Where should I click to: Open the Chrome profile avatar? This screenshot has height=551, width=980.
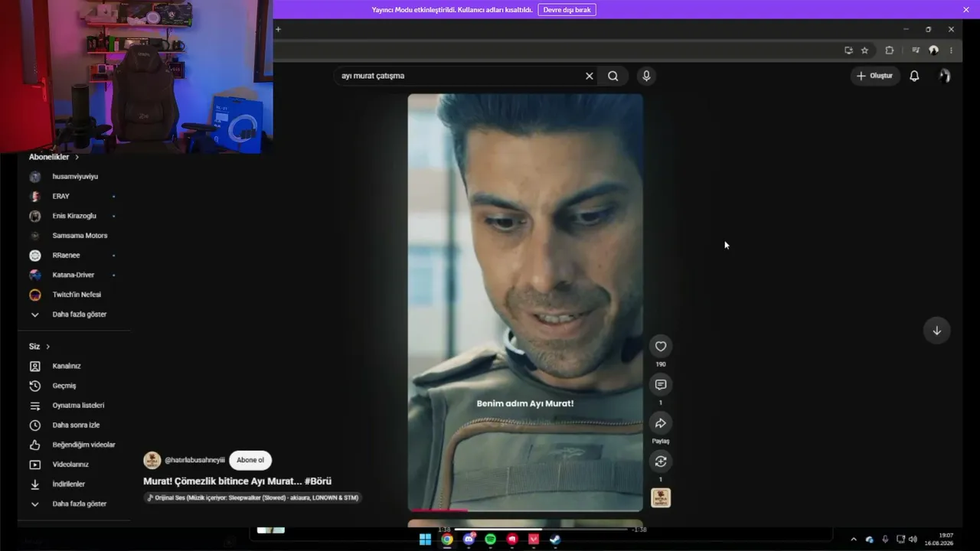[x=933, y=51]
